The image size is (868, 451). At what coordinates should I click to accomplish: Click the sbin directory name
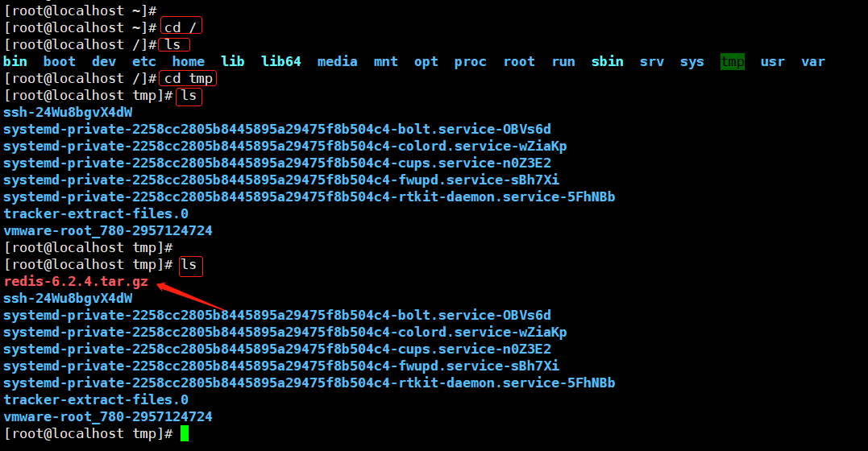point(608,62)
